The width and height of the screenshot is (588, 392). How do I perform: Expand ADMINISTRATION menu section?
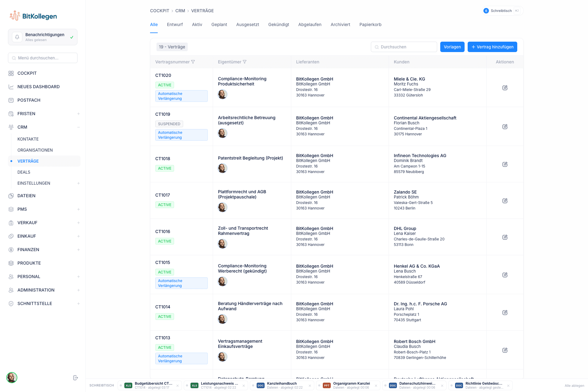pos(78,290)
